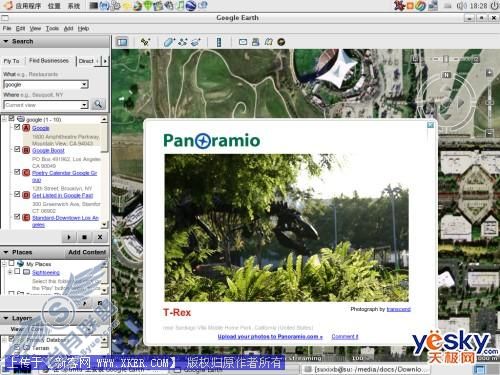Switch to the Fly To tab
Screen dimensions: 500x375
tap(12, 61)
